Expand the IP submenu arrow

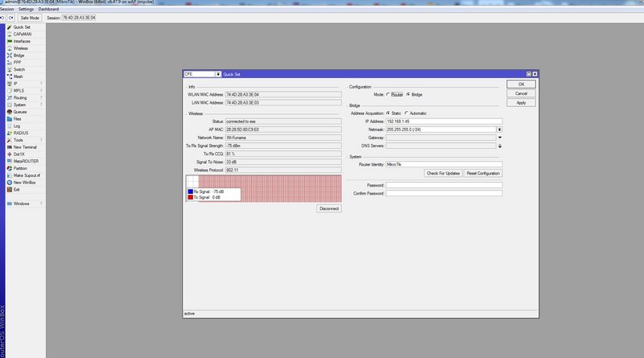[x=42, y=84]
